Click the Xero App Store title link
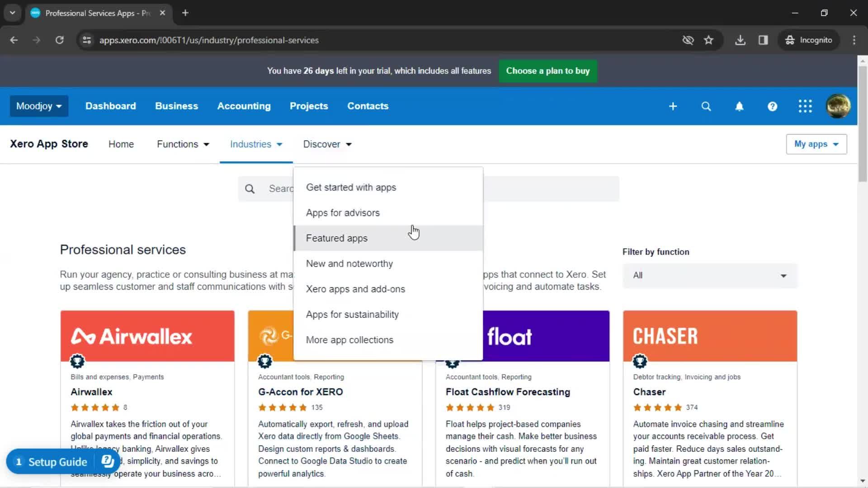 (x=49, y=144)
